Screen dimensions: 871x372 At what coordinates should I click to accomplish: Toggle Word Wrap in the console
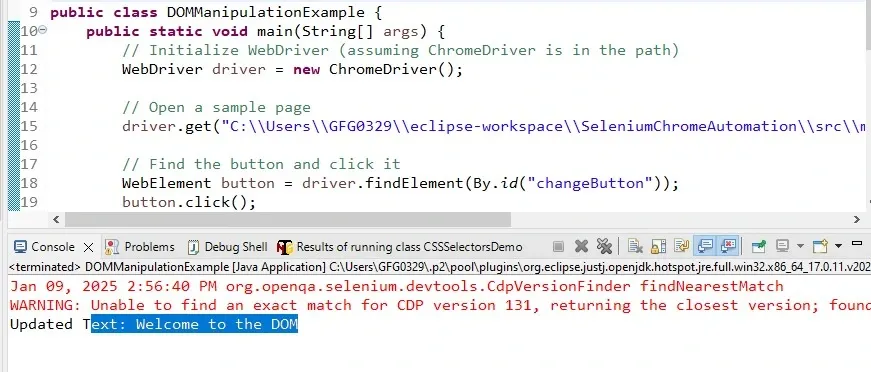(x=682, y=246)
